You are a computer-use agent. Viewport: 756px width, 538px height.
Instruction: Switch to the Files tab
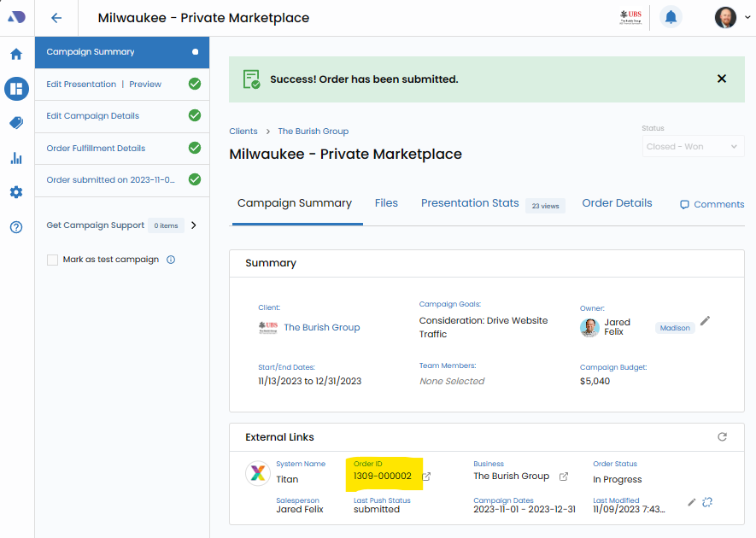(x=386, y=203)
